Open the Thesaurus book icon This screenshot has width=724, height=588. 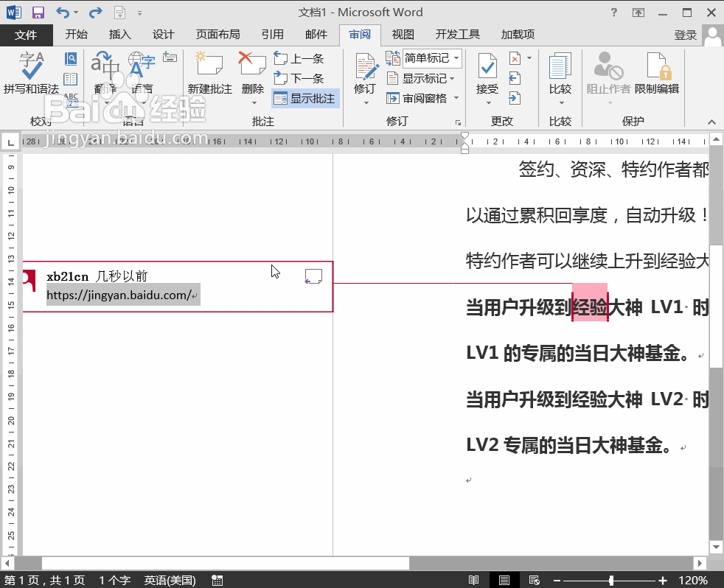[71, 79]
